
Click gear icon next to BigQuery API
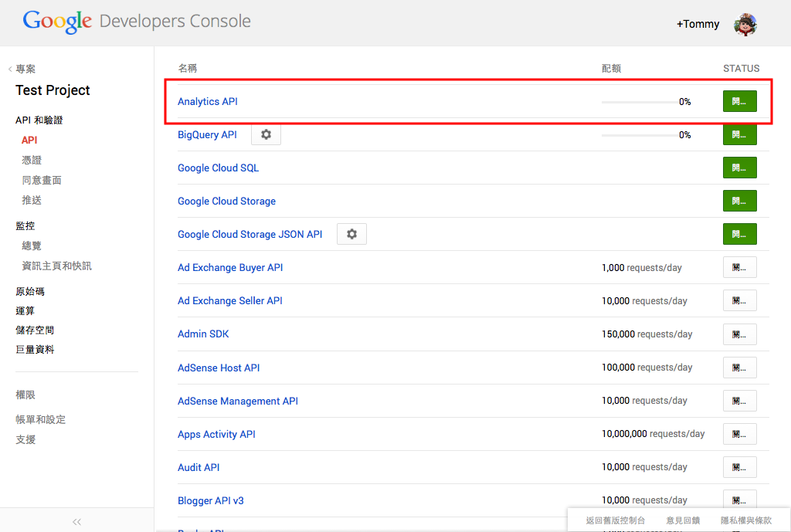(266, 134)
